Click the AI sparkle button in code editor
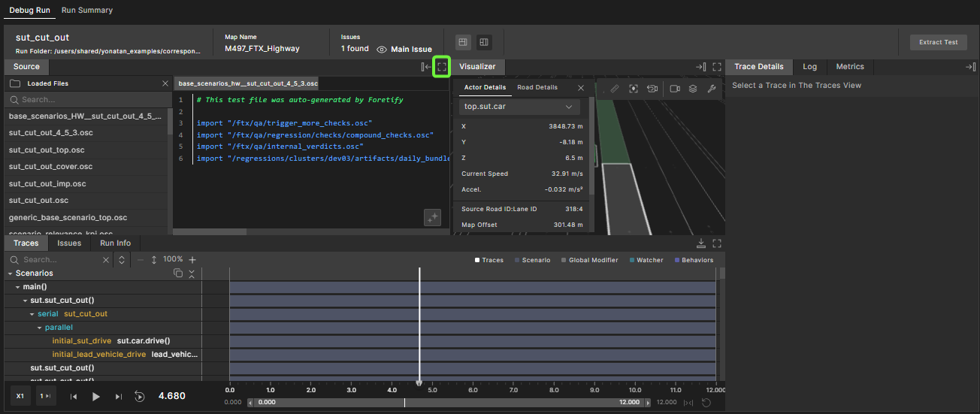The height and width of the screenshot is (414, 980). tap(432, 217)
